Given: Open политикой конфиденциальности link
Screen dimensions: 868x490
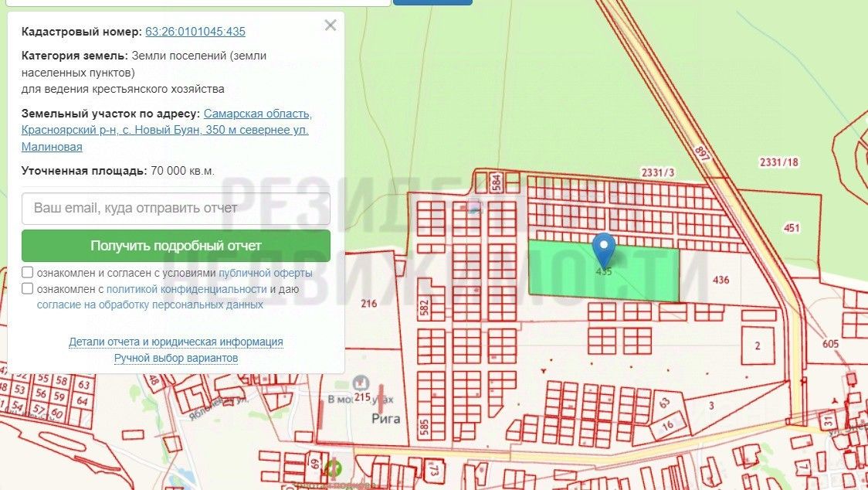Looking at the screenshot, I should pyautogui.click(x=187, y=289).
